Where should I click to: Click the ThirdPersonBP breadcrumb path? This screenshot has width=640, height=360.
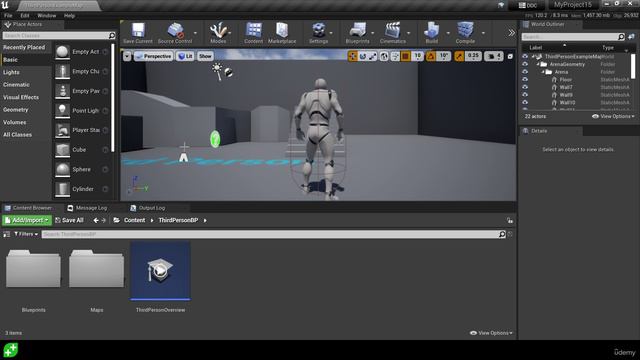click(x=178, y=220)
